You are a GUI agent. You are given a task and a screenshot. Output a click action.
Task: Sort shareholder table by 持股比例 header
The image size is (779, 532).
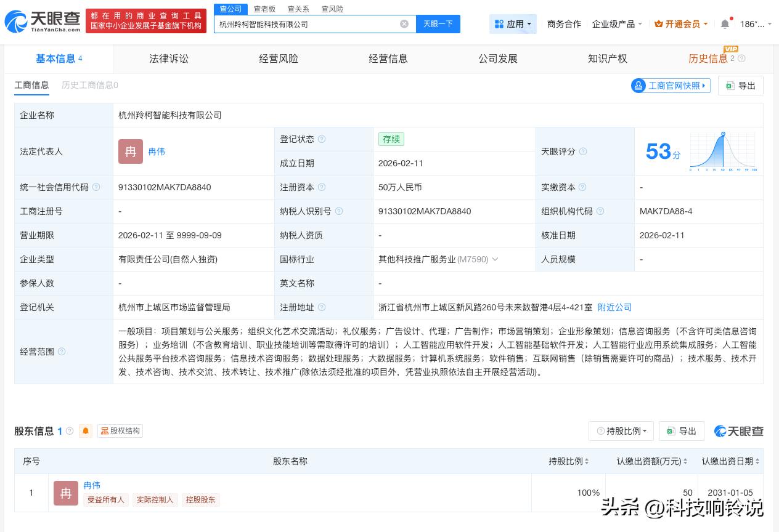569,461
